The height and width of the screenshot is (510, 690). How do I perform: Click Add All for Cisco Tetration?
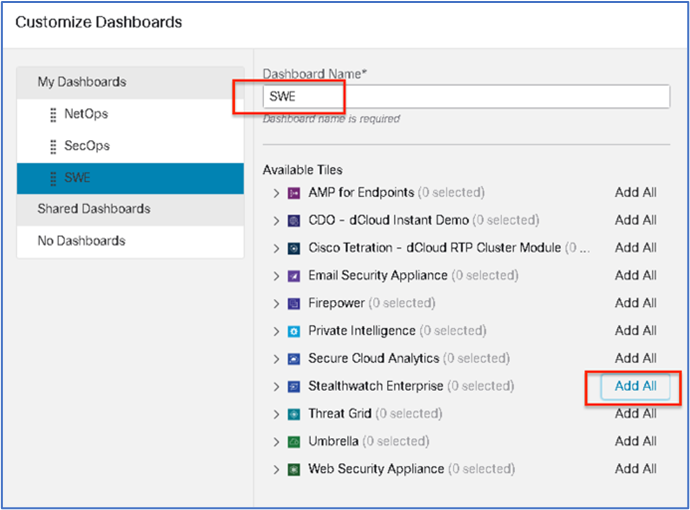[x=635, y=248]
